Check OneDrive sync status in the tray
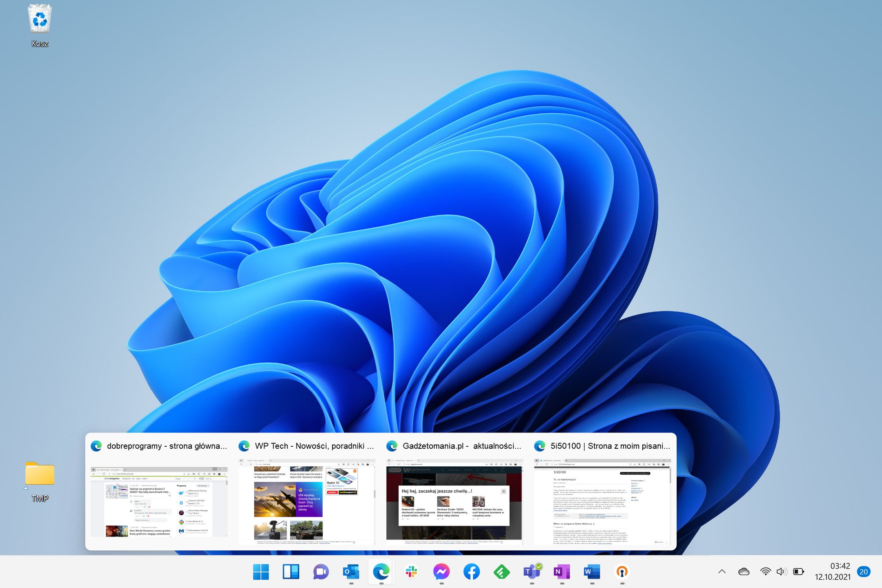This screenshot has width=882, height=588. pos(744,571)
